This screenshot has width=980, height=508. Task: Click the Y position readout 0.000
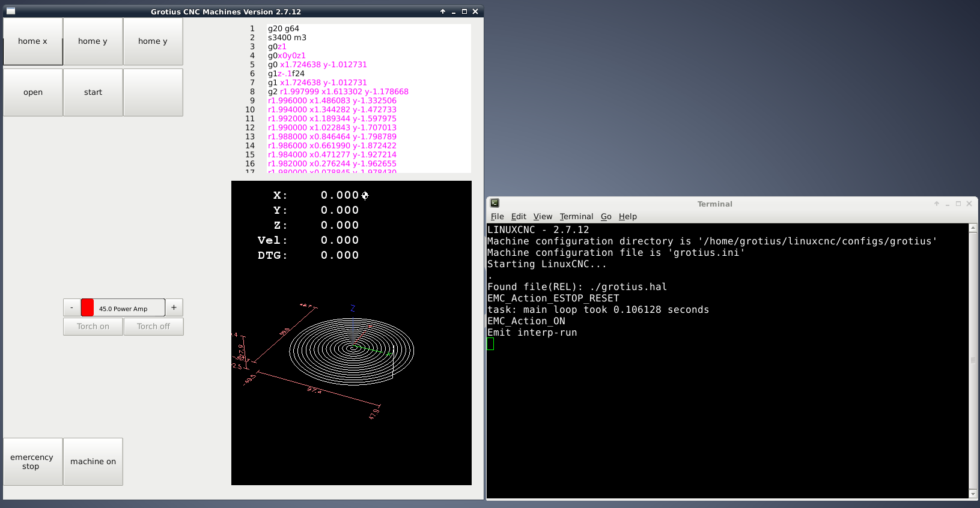(339, 210)
